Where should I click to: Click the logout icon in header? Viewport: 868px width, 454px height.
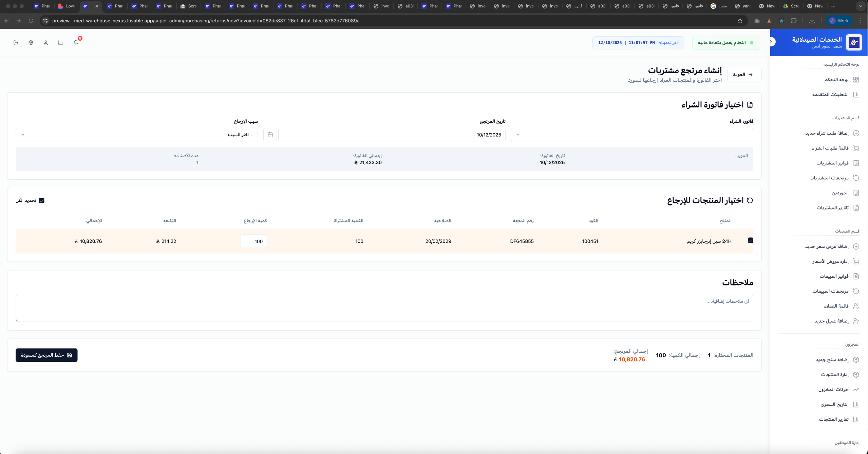(x=16, y=43)
